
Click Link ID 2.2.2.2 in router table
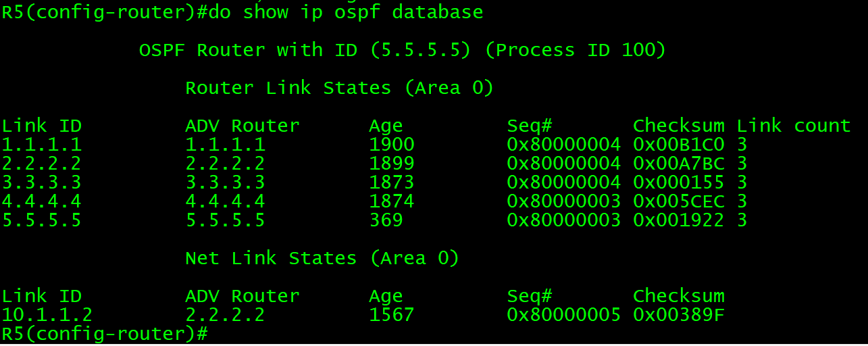(41, 164)
